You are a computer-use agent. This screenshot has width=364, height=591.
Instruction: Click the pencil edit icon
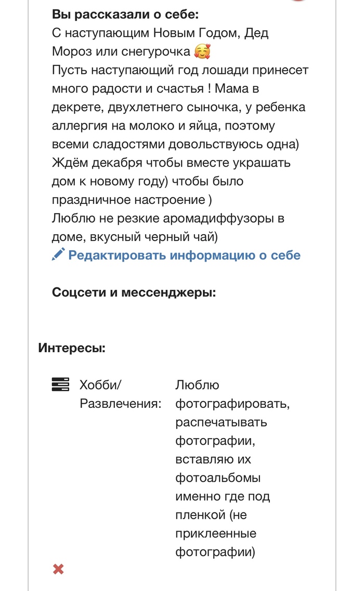point(58,254)
